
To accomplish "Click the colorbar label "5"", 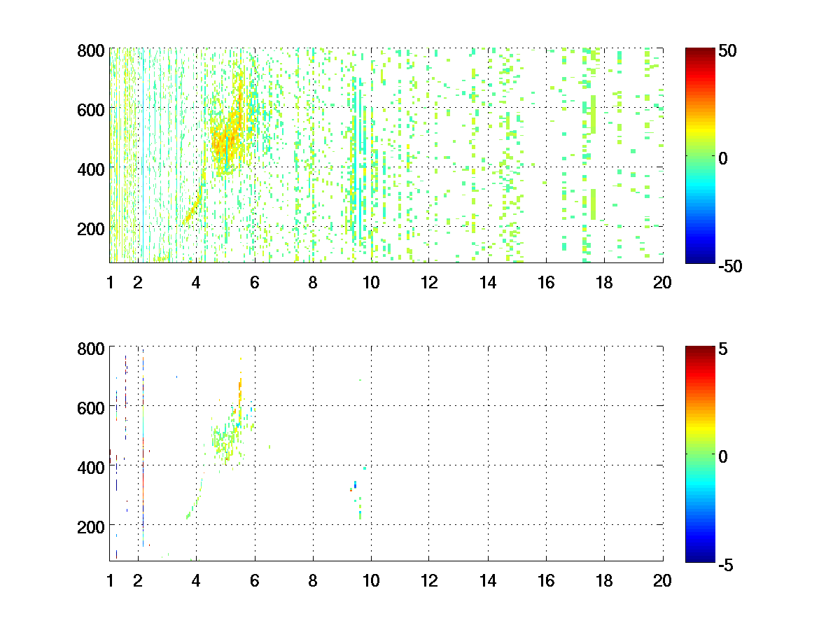I will (x=724, y=349).
